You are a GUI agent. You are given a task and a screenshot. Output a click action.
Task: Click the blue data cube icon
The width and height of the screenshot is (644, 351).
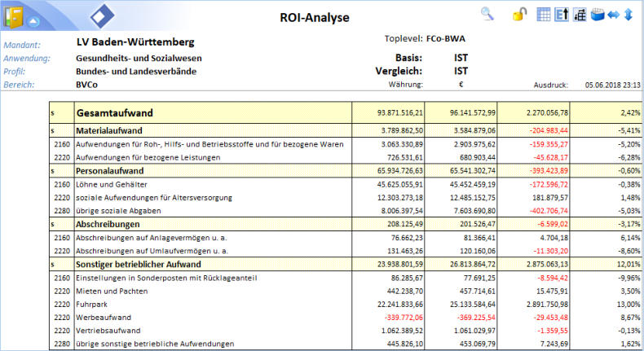tap(598, 14)
